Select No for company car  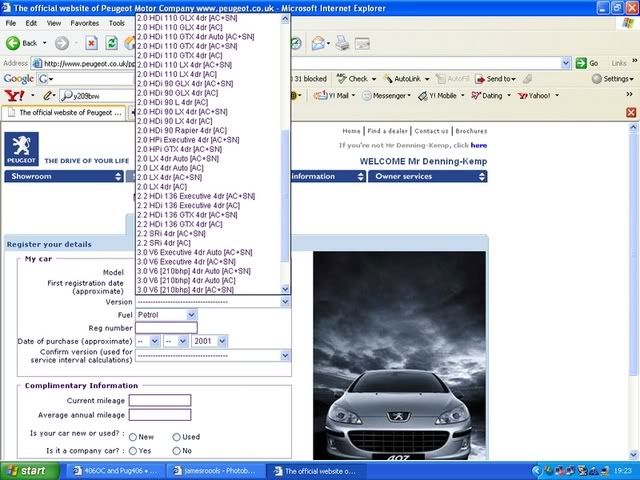click(176, 451)
